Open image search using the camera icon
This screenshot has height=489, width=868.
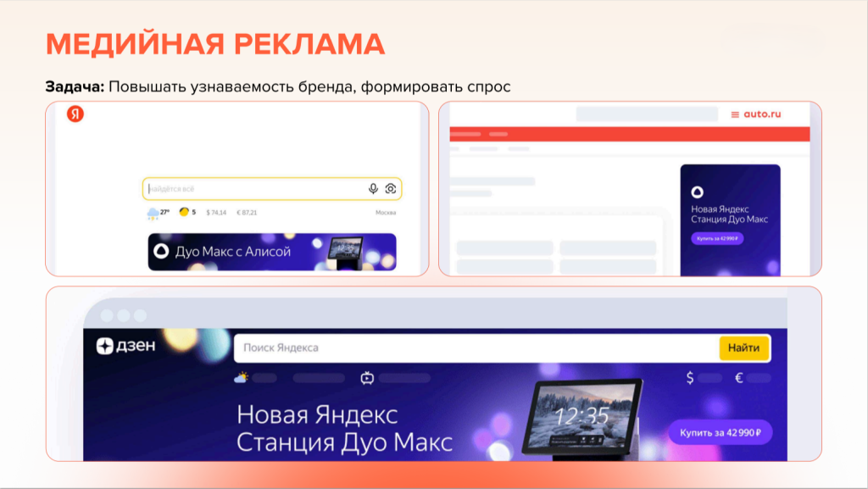(391, 188)
